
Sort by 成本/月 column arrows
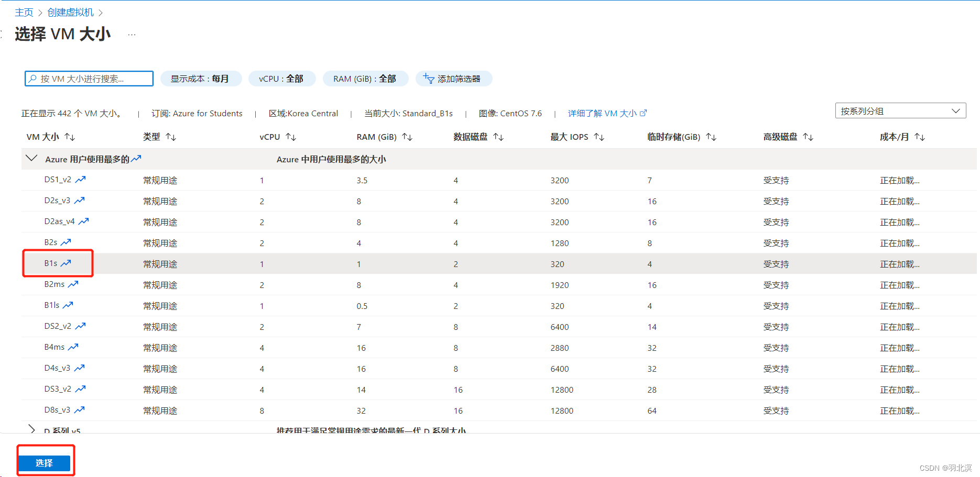click(920, 137)
